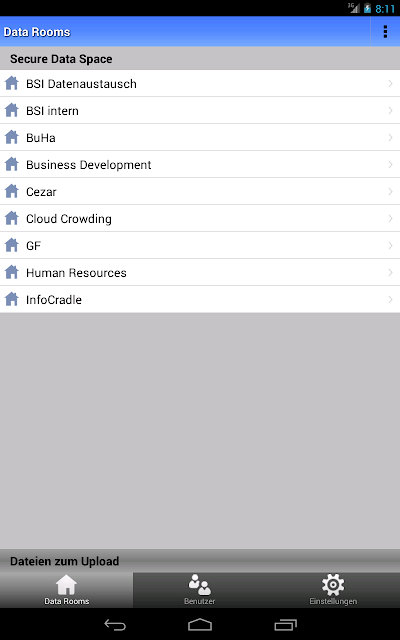The height and width of the screenshot is (640, 400).
Task: Tap the house icon beside InfoCradle
Action: click(12, 299)
